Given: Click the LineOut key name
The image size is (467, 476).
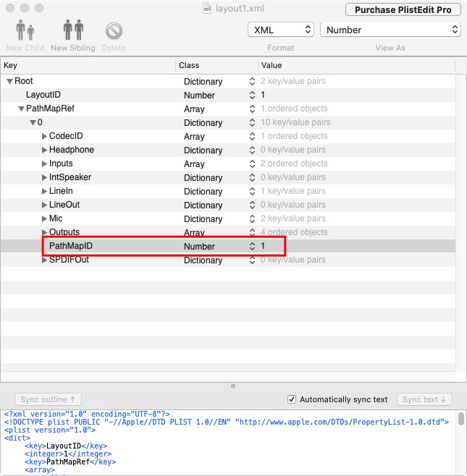Looking at the screenshot, I should tap(64, 205).
